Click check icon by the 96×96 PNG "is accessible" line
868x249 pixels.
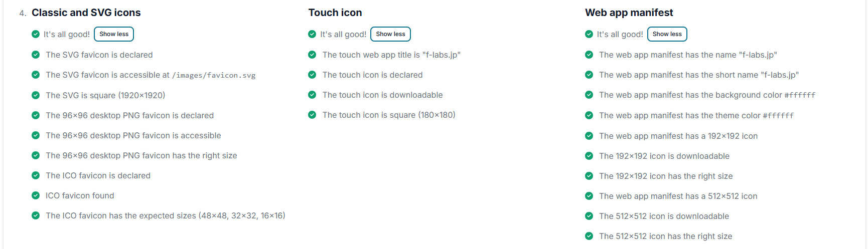36,135
